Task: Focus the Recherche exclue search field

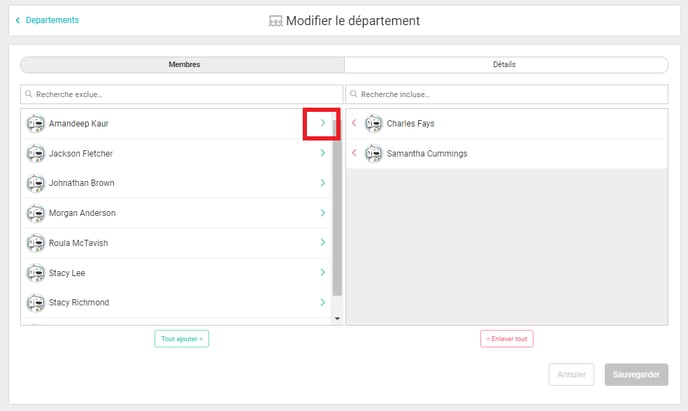Action: tap(182, 94)
